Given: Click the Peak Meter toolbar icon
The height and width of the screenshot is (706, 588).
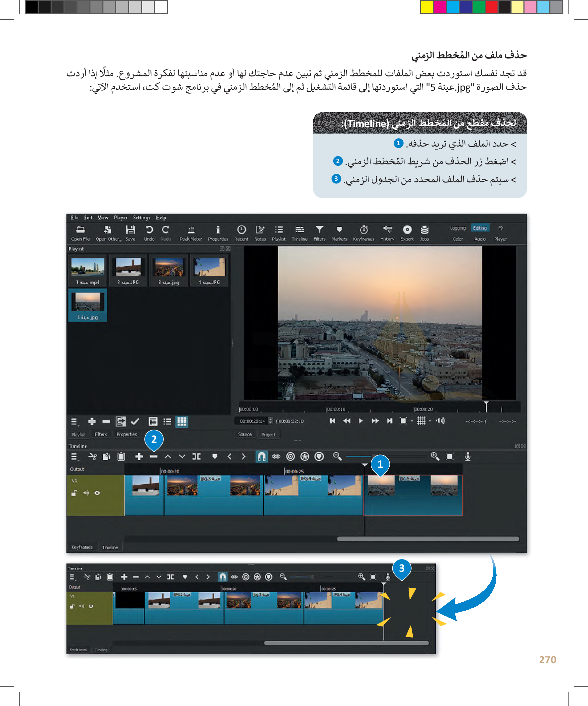Looking at the screenshot, I should click(x=191, y=233).
